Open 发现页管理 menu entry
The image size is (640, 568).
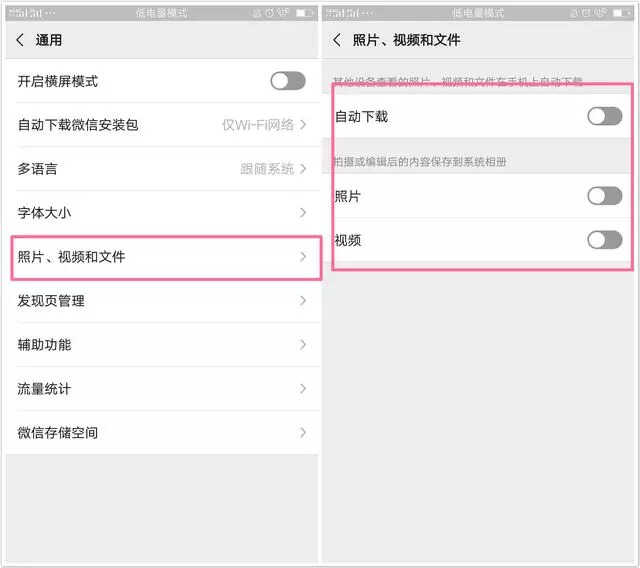point(162,301)
